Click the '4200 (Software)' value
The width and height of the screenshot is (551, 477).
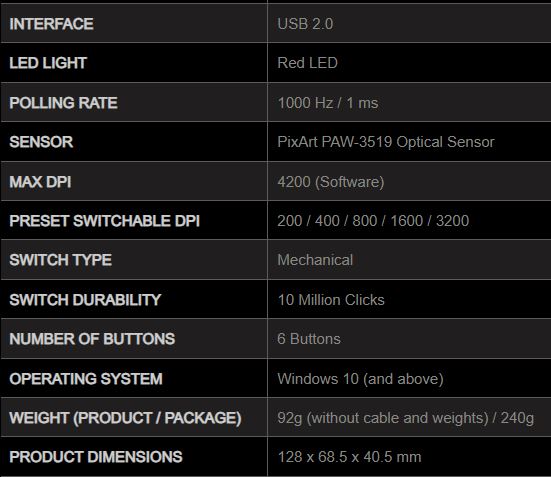click(331, 182)
